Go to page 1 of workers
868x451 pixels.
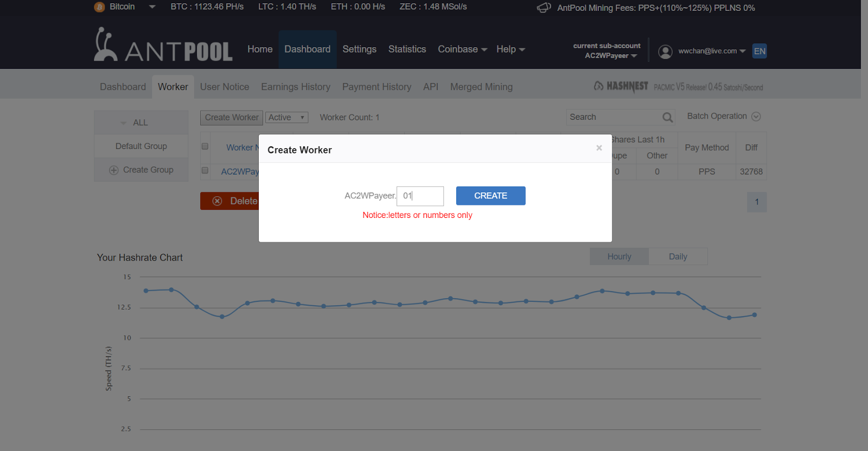(x=757, y=202)
